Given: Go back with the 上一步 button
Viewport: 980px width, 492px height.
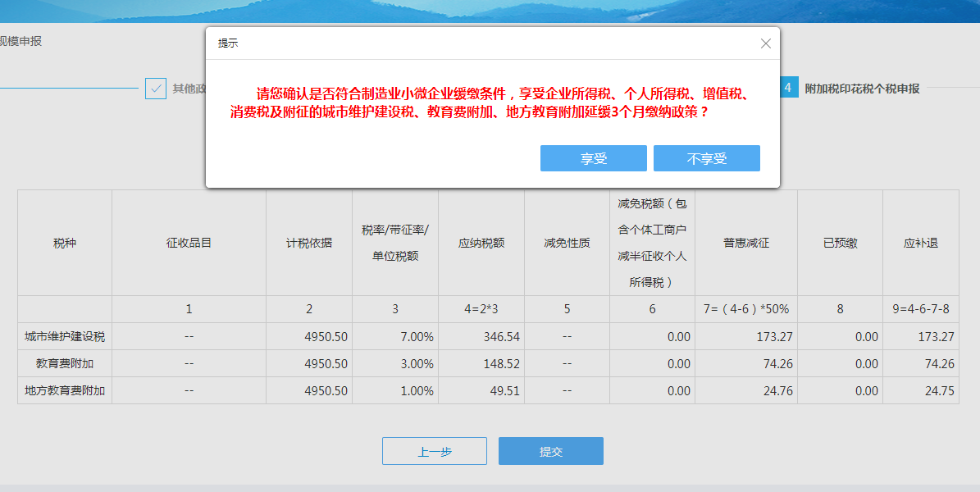Looking at the screenshot, I should [x=434, y=451].
